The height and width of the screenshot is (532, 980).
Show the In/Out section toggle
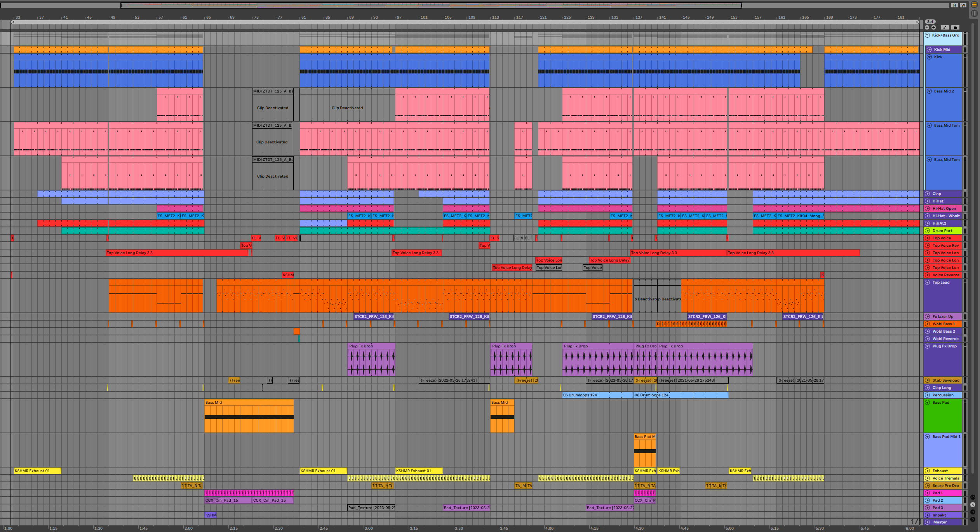(x=973, y=497)
